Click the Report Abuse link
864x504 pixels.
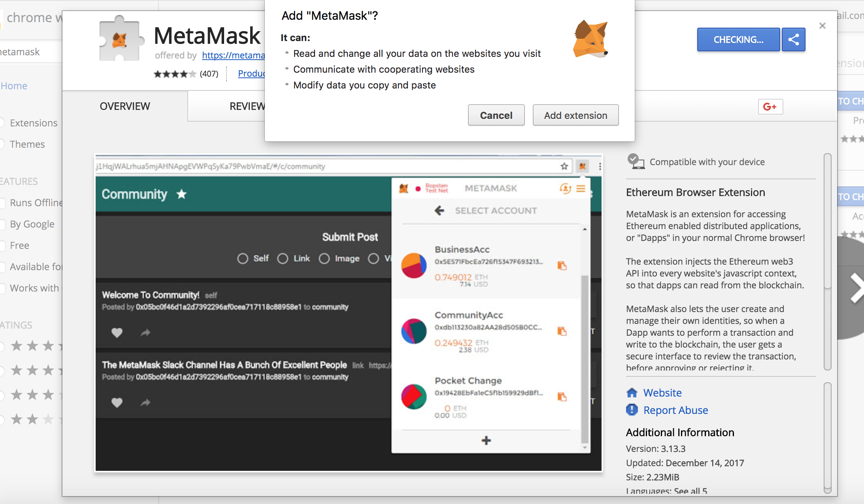[x=675, y=410]
